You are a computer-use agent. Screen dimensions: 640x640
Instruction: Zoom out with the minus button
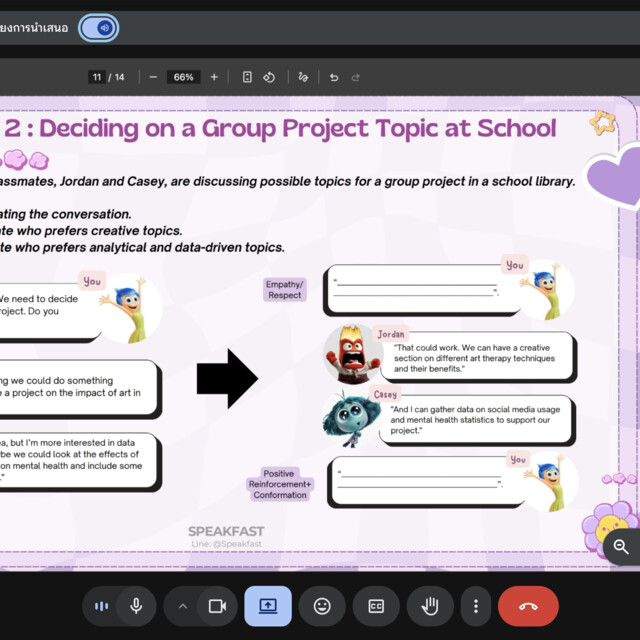(x=153, y=77)
